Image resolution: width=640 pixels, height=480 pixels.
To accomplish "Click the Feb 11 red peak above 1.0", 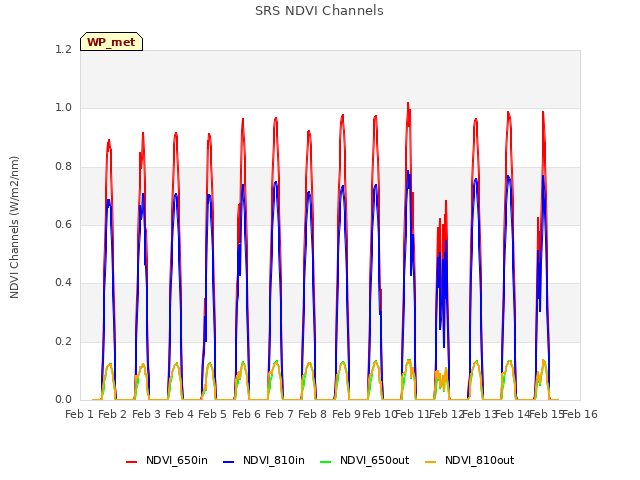I will pyautogui.click(x=408, y=104).
